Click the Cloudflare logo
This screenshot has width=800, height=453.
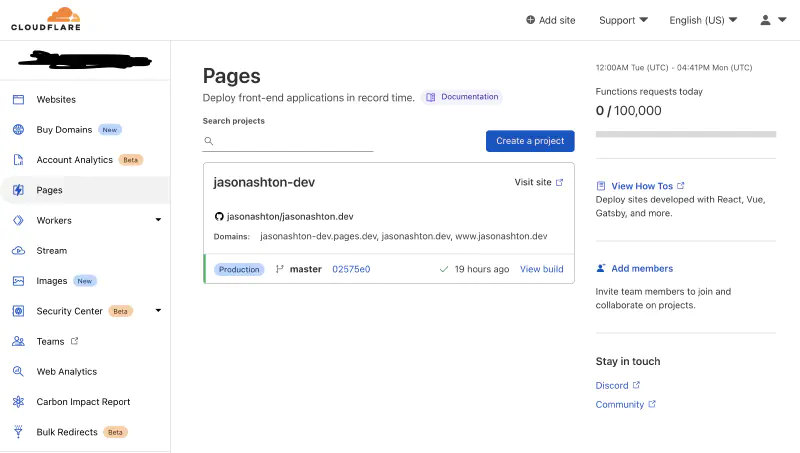pos(46,19)
